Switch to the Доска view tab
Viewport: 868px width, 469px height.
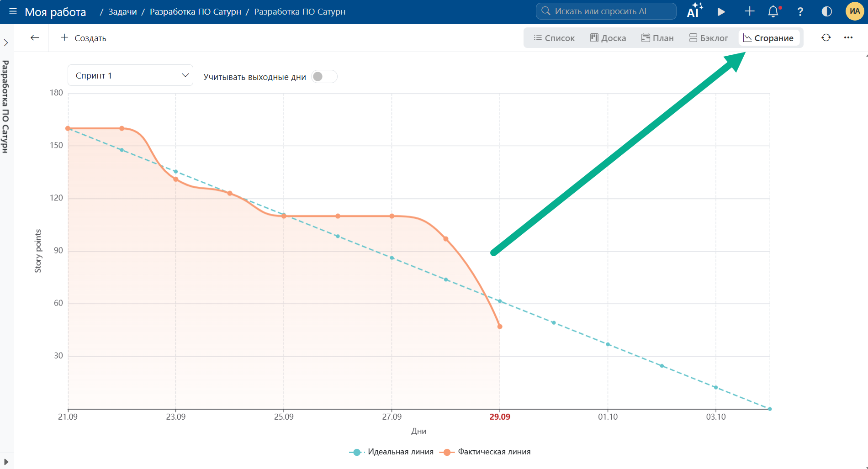pos(608,38)
